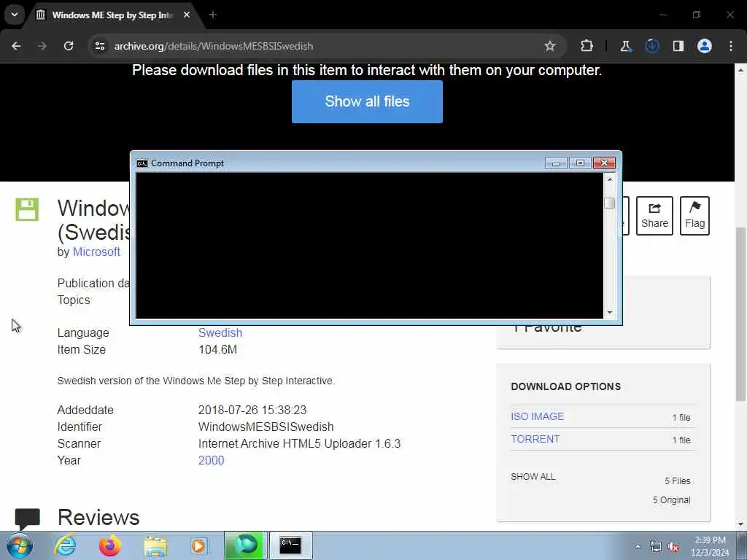The image size is (747, 560).
Task: Maximize the Command Prompt window
Action: click(580, 163)
